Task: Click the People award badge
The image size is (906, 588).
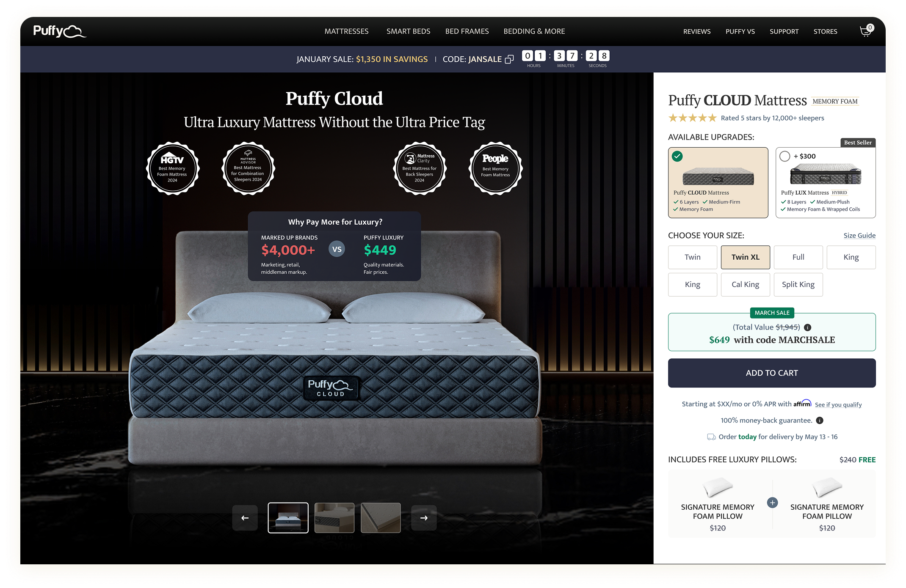Action: coord(495,168)
